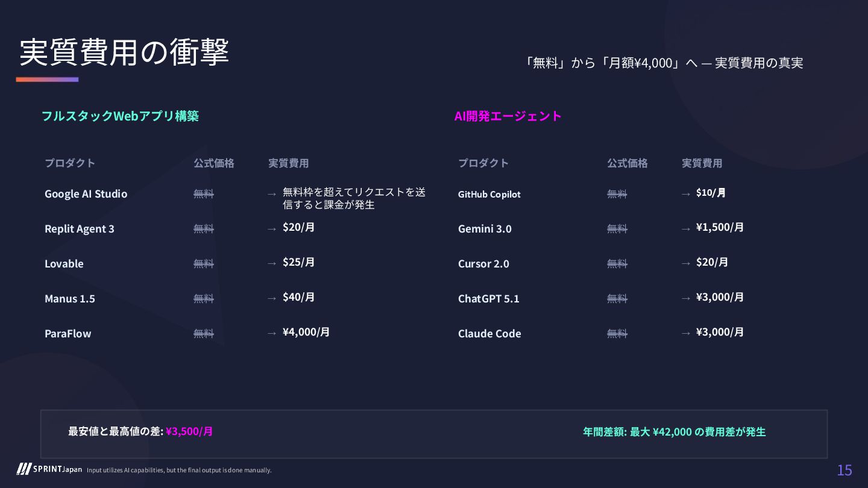The height and width of the screenshot is (488, 868).
Task: Click GitHub Copilot product name
Action: [x=489, y=194]
